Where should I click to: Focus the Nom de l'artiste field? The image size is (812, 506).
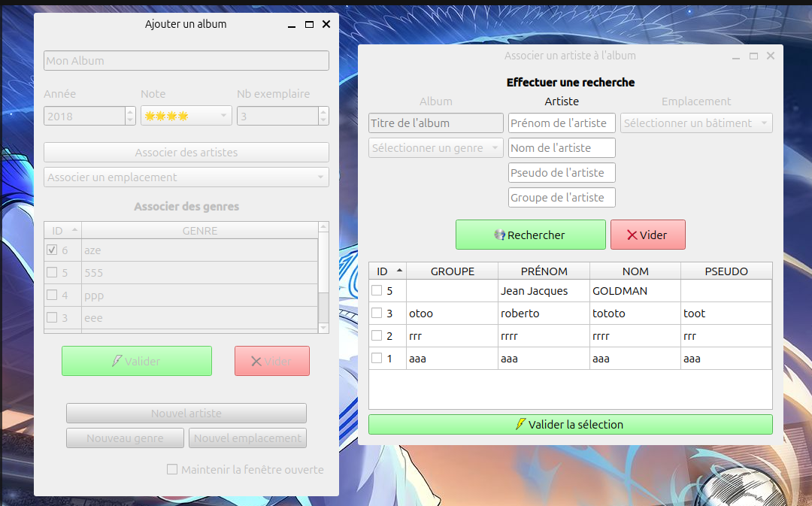point(562,148)
